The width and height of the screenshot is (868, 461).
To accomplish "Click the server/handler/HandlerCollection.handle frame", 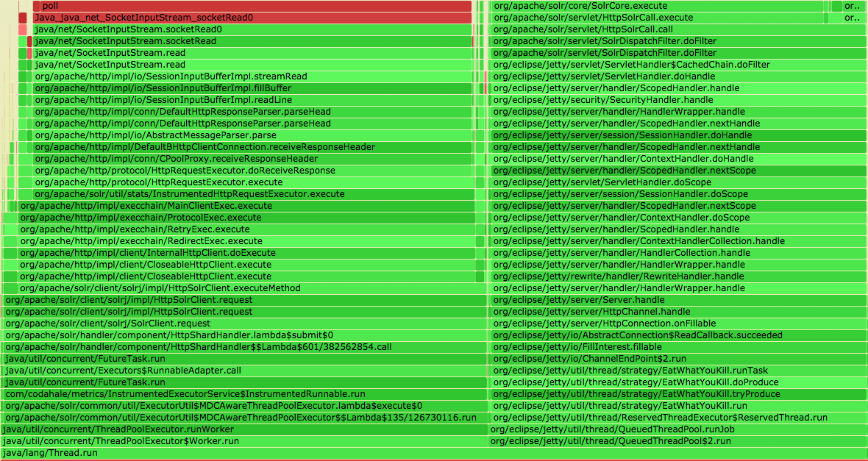I will [x=679, y=253].
